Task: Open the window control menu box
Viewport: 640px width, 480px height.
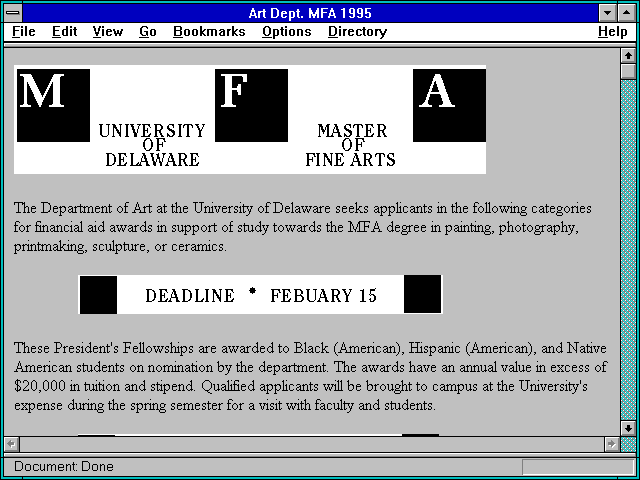Action: point(13,13)
